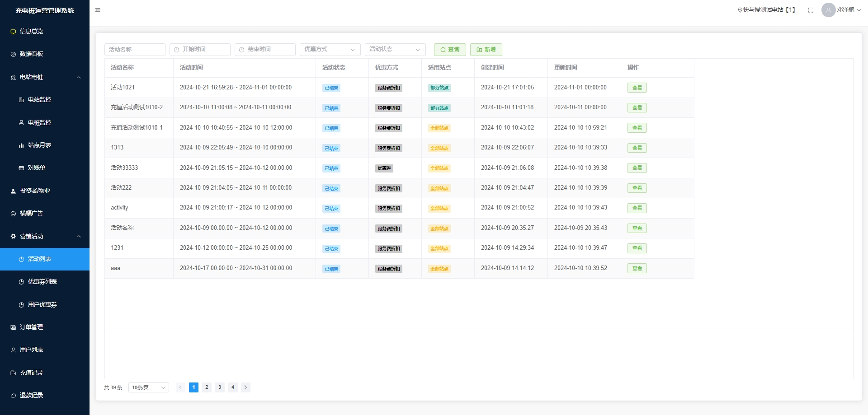Open the 活动状态 filter dropdown
Screen dimensions: 868x415
click(395, 50)
